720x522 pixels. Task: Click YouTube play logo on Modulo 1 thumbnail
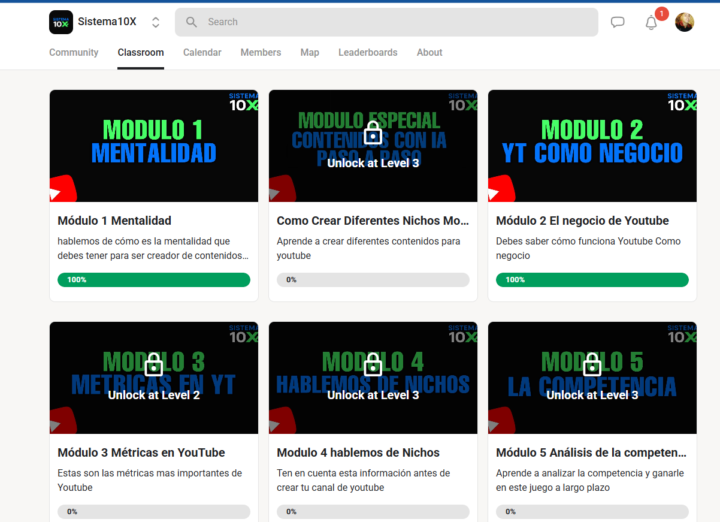(x=63, y=189)
